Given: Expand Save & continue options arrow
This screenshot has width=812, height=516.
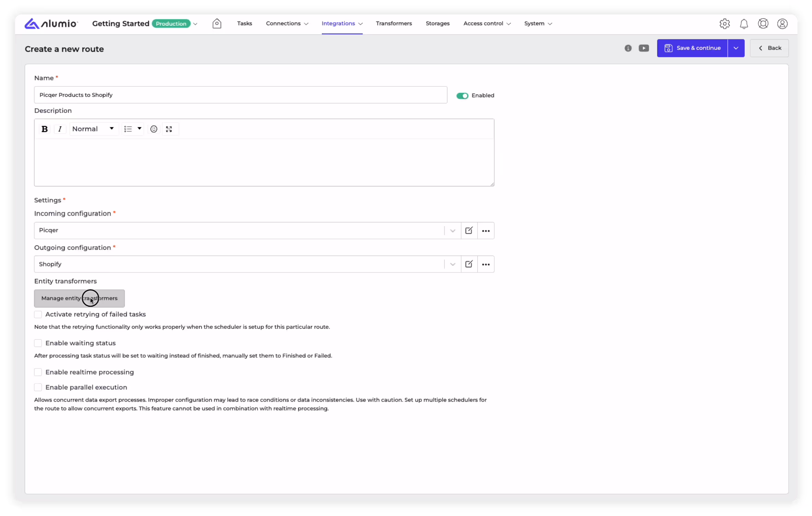Looking at the screenshot, I should (736, 48).
